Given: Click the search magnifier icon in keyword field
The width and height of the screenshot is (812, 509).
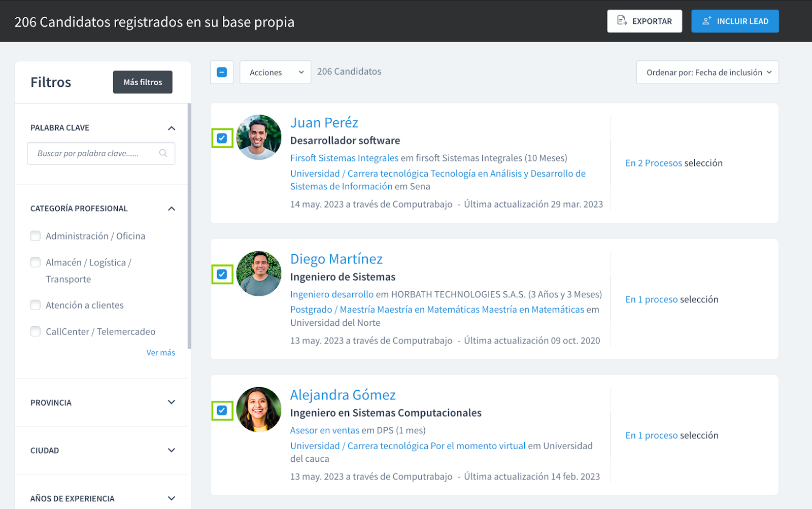Looking at the screenshot, I should point(163,153).
